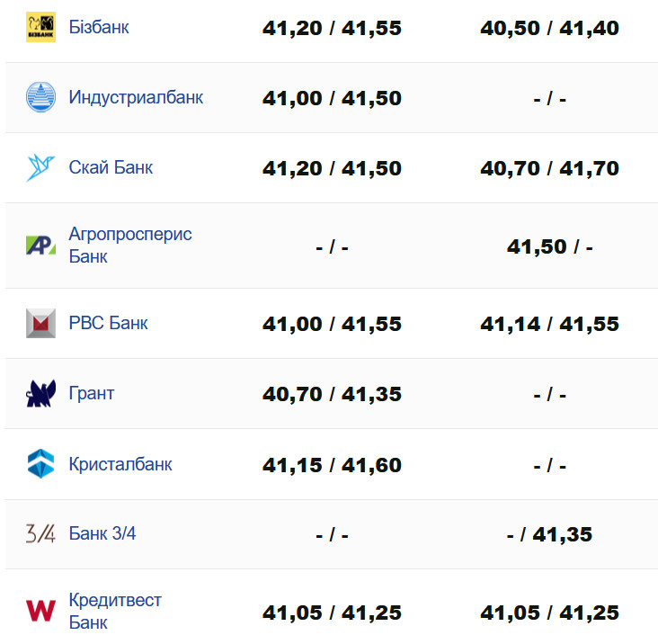
Task: Click the Грант griffin logo icon
Action: 40,393
